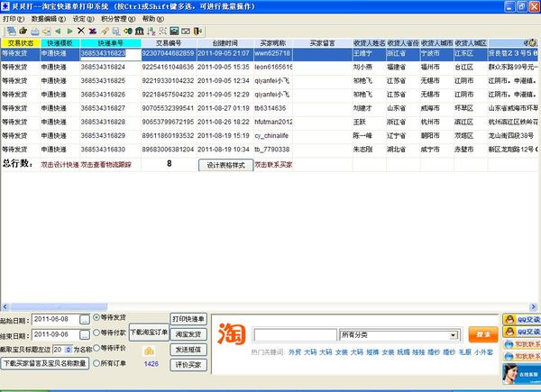Click the 短裤 hot keyword link
The image size is (541, 392).
372,352
